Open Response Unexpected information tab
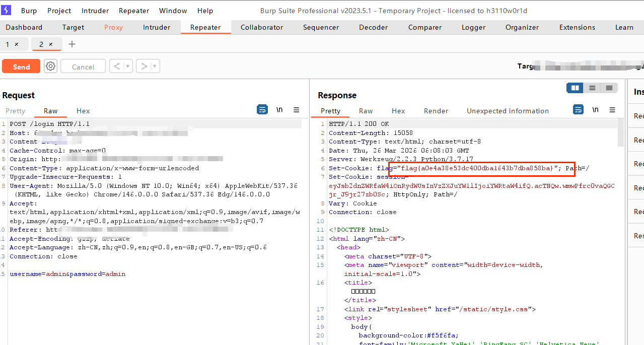This screenshot has height=345, width=644. (x=508, y=111)
